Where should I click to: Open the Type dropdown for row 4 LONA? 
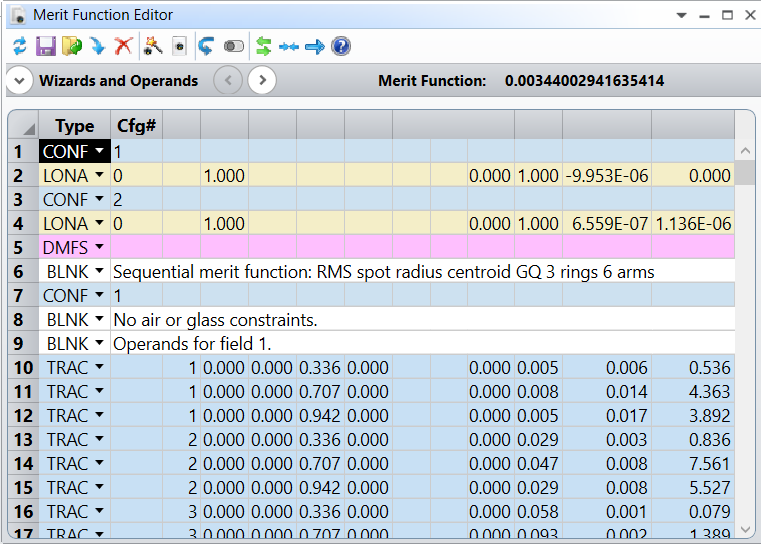tap(99, 223)
